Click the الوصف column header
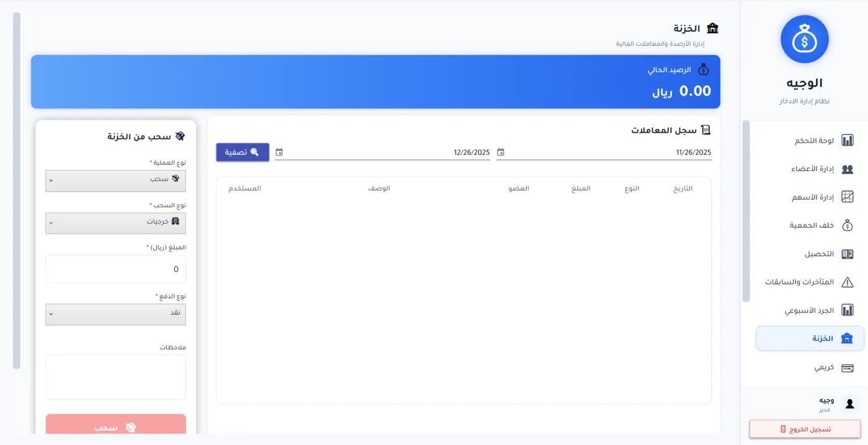 [379, 188]
